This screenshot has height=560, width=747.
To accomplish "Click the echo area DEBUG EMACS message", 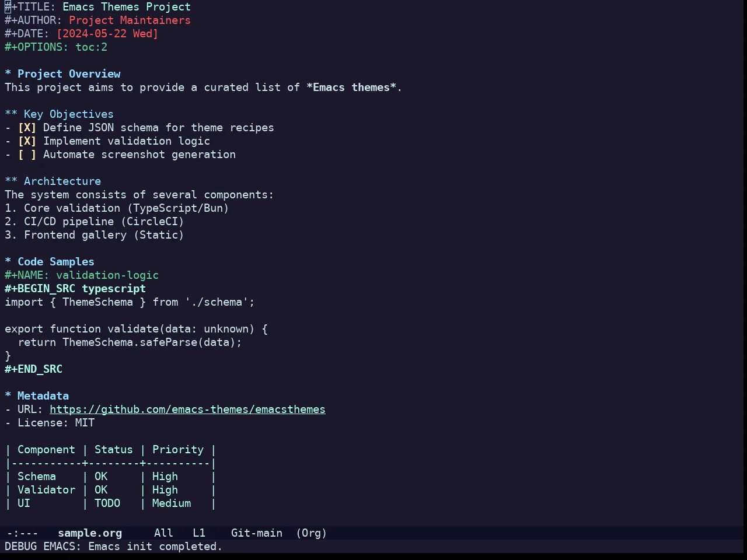I will click(x=114, y=547).
